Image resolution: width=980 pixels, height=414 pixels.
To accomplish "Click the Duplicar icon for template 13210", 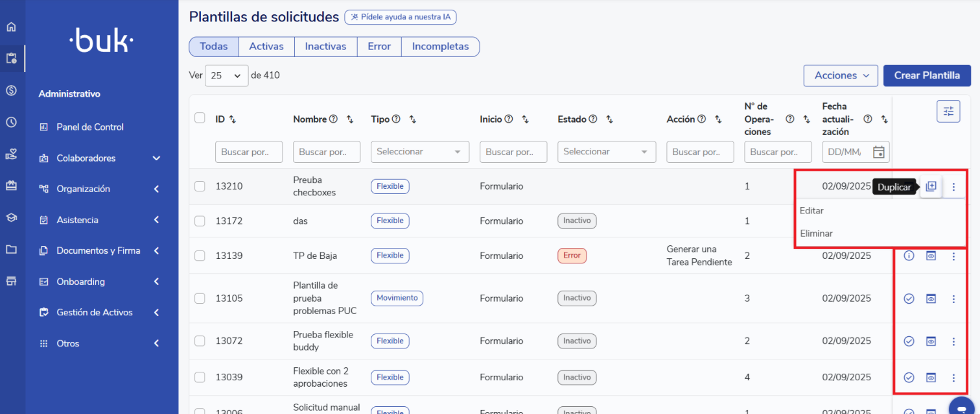I will click(x=931, y=187).
